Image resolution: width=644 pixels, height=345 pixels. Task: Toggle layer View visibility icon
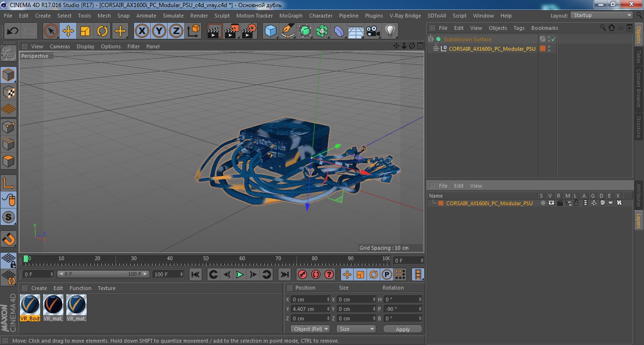coord(551,203)
